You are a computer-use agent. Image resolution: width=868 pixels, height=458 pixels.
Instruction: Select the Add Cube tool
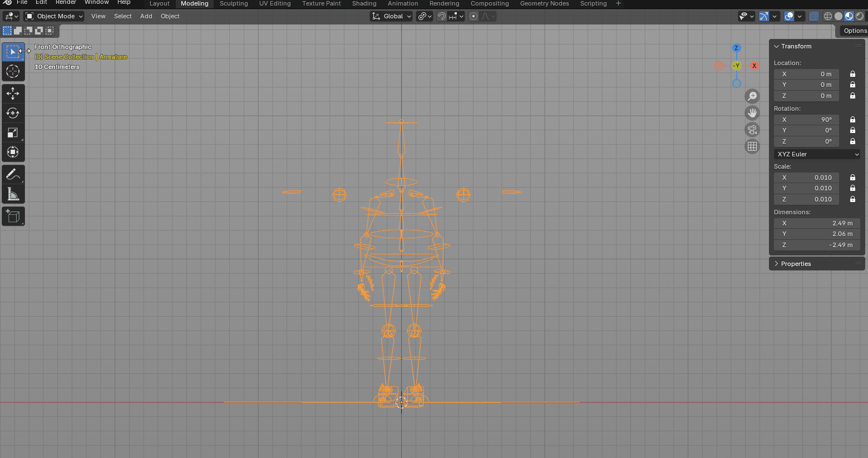[13, 216]
